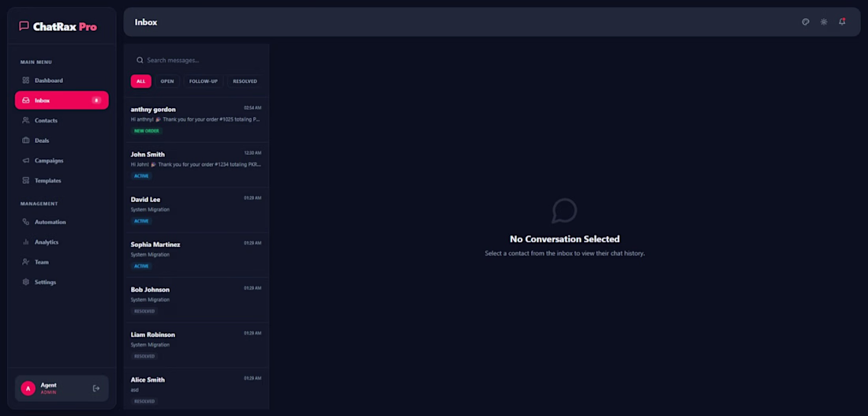Click the ACTIVE tag under John Smith

[141, 175]
